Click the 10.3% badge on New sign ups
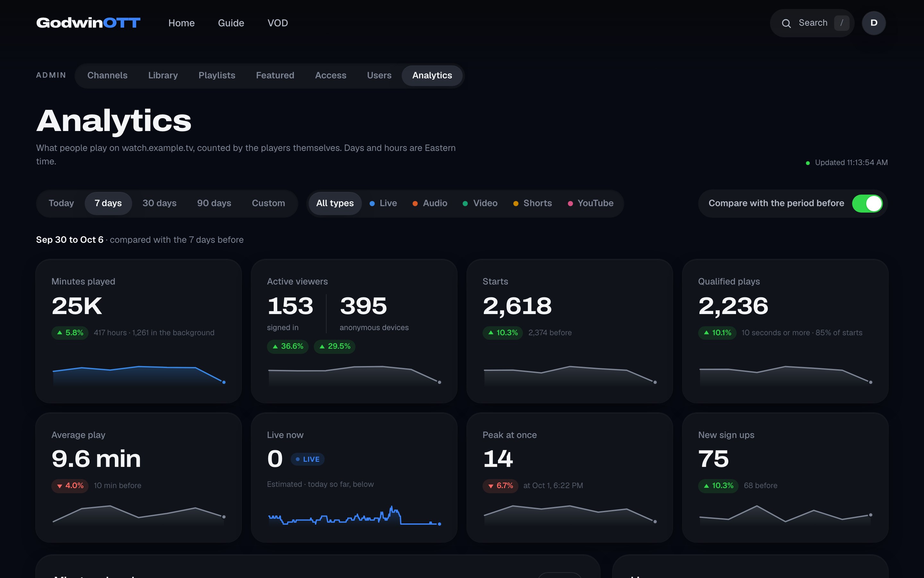 click(718, 486)
